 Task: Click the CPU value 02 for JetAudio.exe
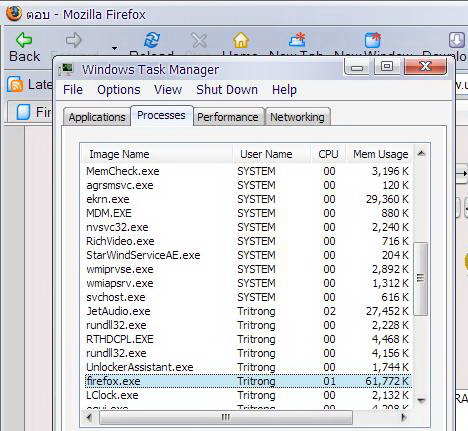(x=329, y=311)
